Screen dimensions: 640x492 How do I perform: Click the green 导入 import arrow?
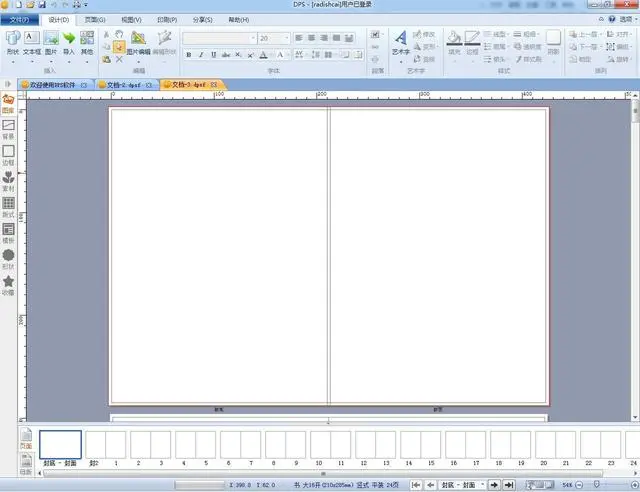click(x=69, y=38)
